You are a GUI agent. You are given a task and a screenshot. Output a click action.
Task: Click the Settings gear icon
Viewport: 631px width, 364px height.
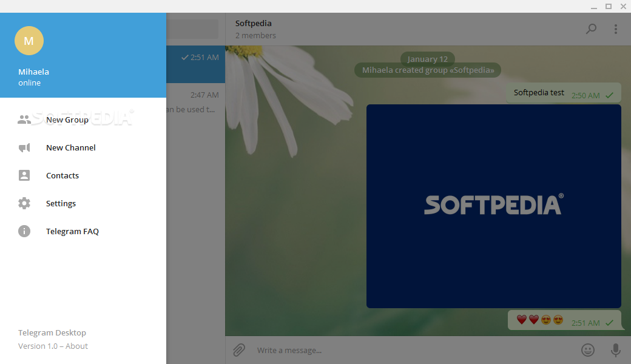pos(24,203)
